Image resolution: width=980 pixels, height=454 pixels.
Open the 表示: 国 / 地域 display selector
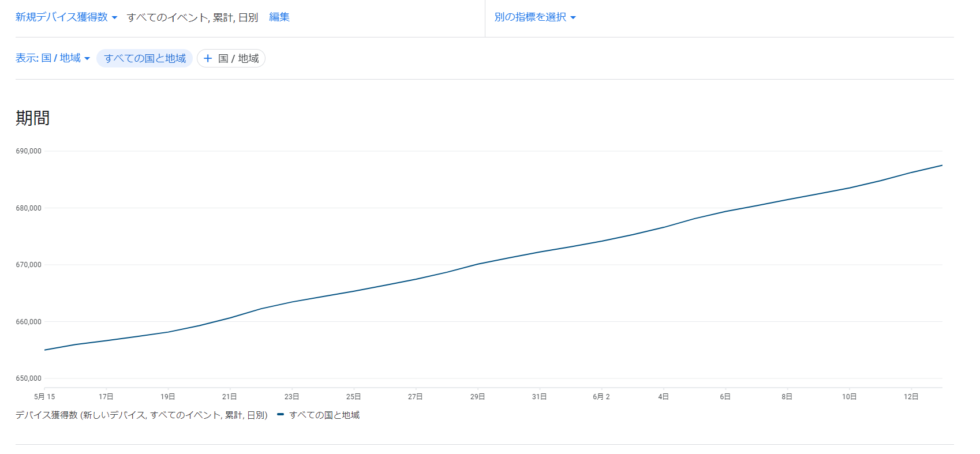click(x=53, y=58)
